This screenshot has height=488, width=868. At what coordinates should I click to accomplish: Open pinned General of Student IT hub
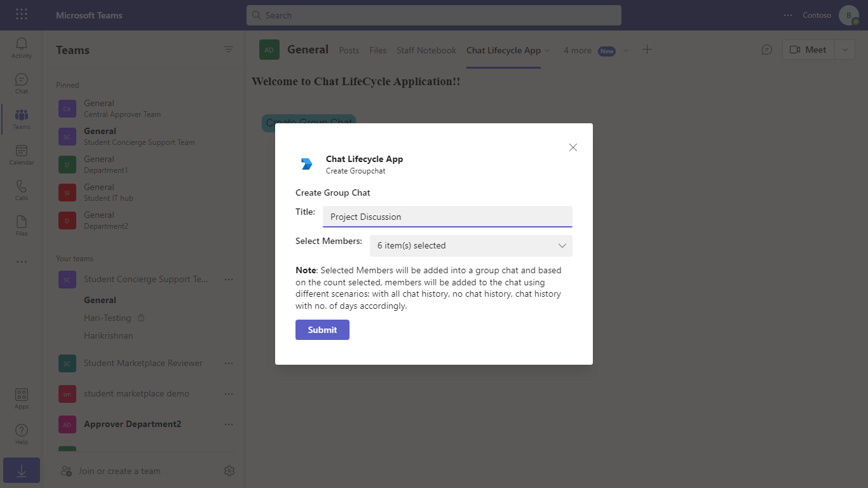[x=145, y=193]
